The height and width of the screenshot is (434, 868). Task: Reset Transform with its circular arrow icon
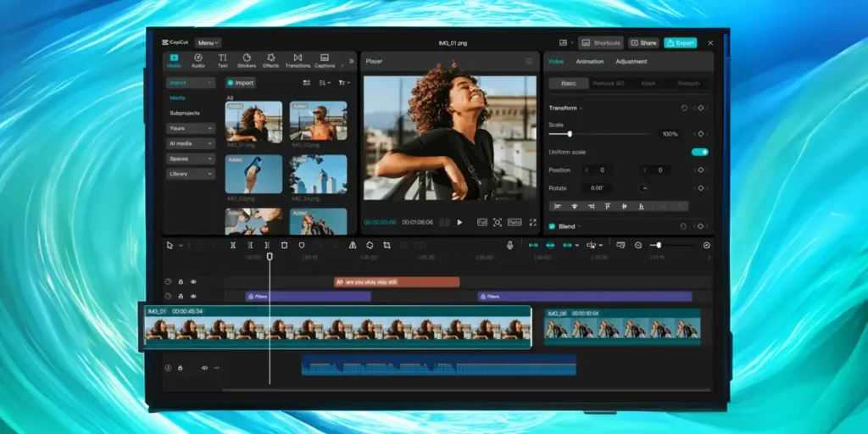(685, 108)
